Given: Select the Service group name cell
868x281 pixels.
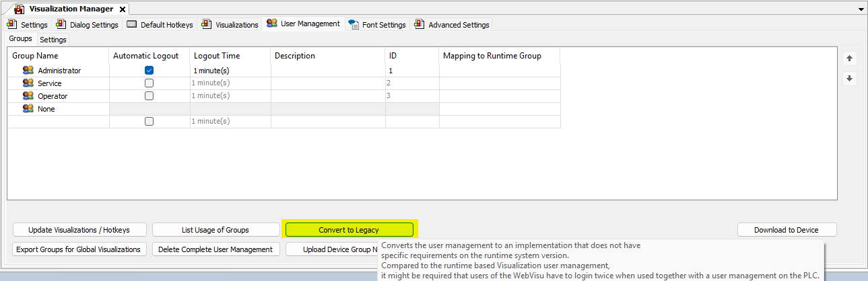Looking at the screenshot, I should [59, 83].
